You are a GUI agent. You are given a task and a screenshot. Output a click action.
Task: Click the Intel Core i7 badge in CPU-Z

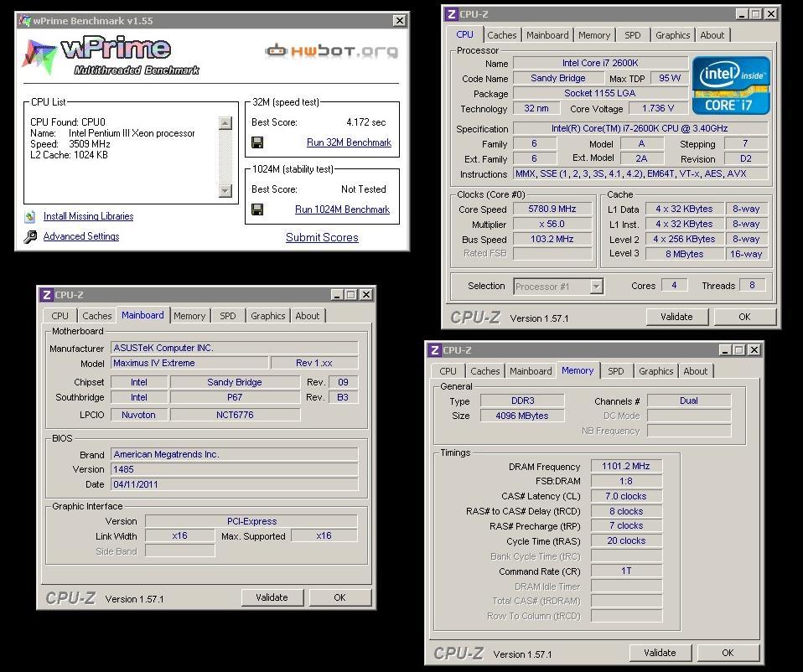pos(731,85)
